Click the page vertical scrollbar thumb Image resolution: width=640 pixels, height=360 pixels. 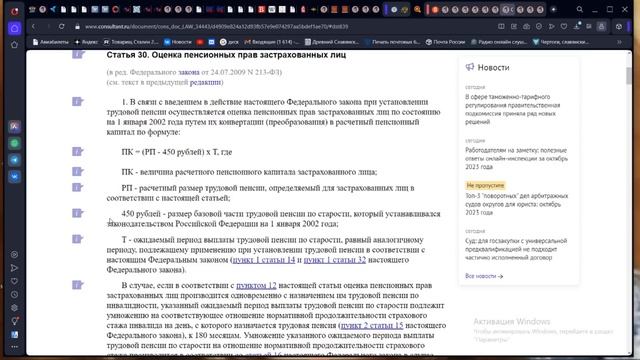tap(628, 75)
